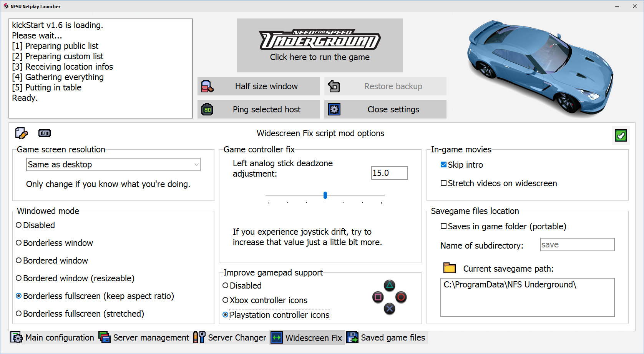644x354 pixels.
Task: Click the Close settings gear icon
Action: click(x=334, y=109)
